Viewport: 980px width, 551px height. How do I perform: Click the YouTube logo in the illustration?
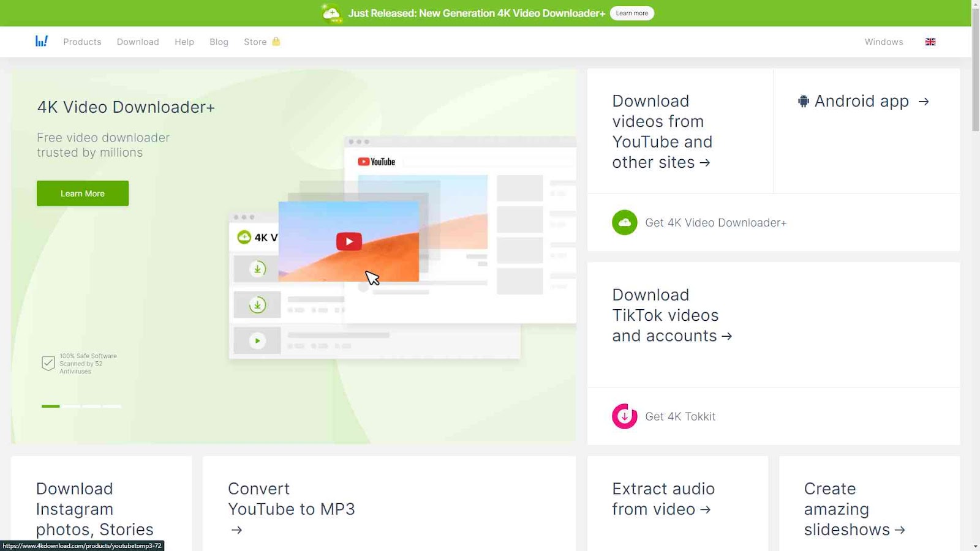click(377, 162)
